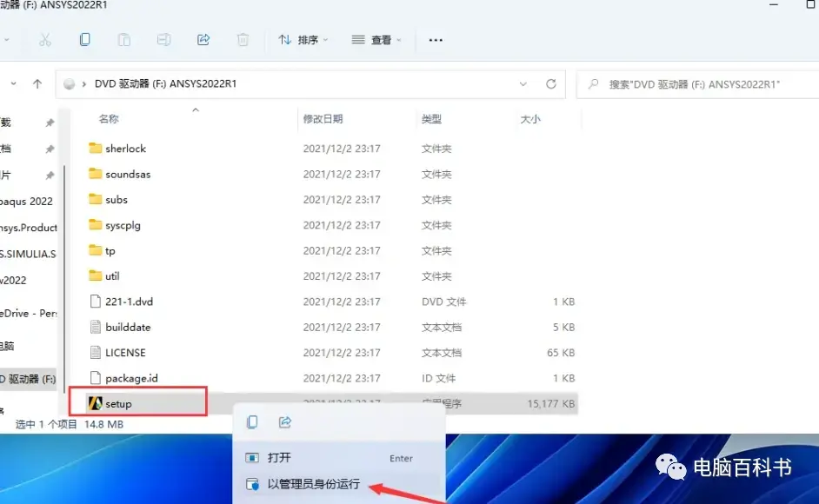819x504 pixels.
Task: Open the three-dots more options menu
Action: point(436,40)
